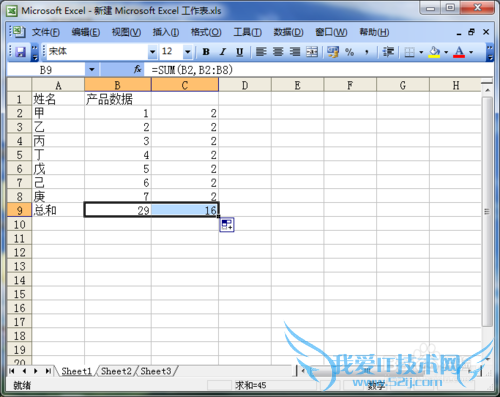Go to next sheet tab arrow

36,371
